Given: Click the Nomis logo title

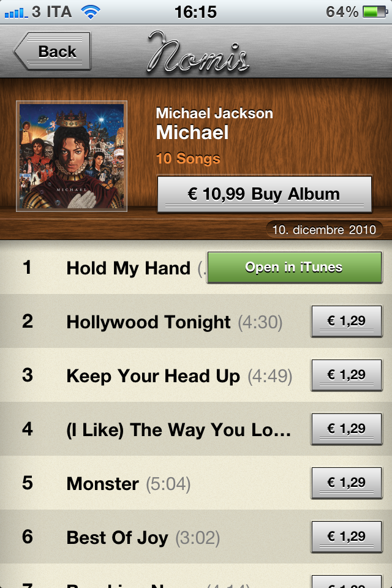Looking at the screenshot, I should coord(198,51).
